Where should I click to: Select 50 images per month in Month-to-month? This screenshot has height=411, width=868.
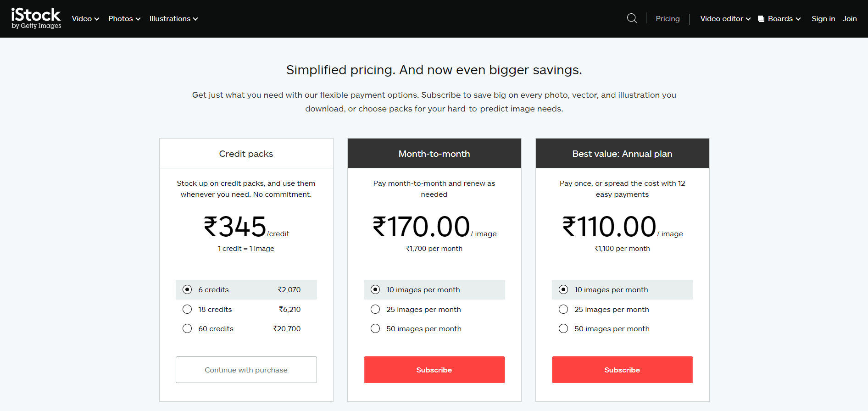pos(375,328)
